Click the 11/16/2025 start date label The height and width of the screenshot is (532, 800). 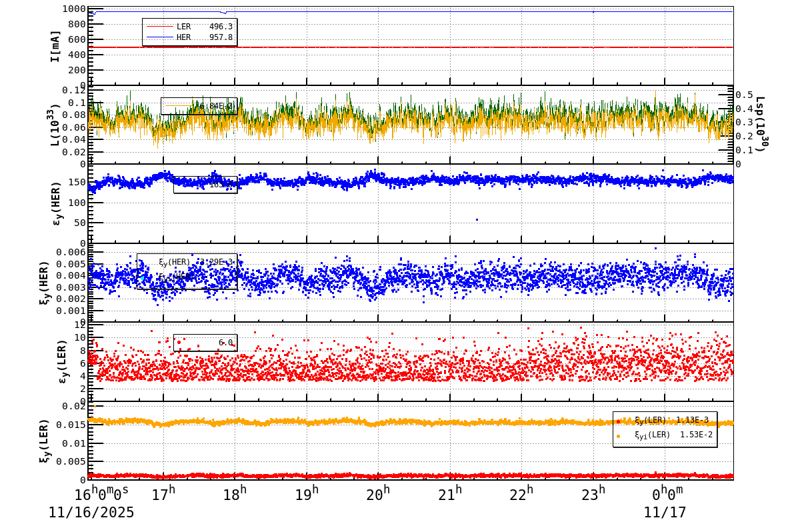tap(91, 513)
